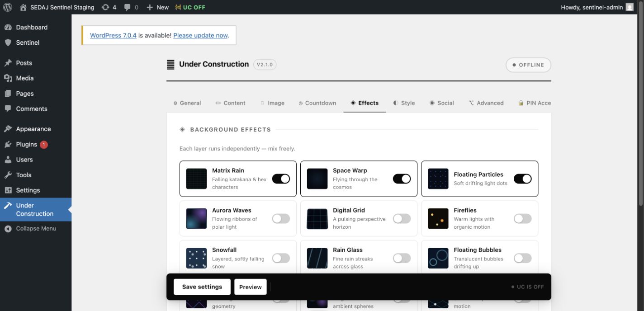Click the Matrix Rain preview thumbnail
Viewport: 644px width, 311px height.
point(196,179)
